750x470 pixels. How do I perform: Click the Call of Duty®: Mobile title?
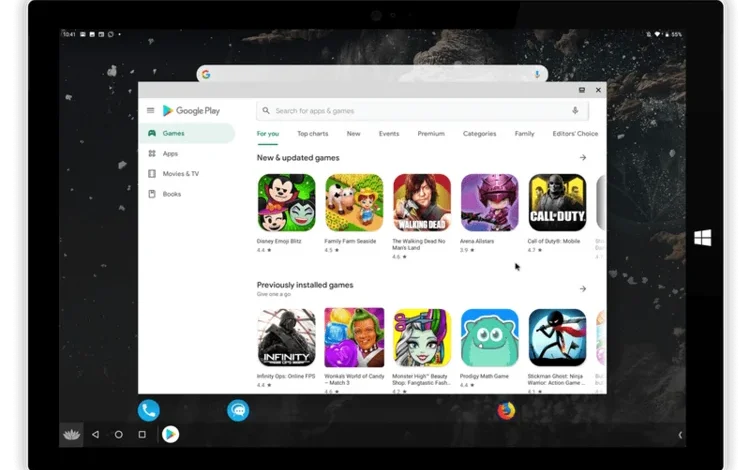(x=553, y=241)
